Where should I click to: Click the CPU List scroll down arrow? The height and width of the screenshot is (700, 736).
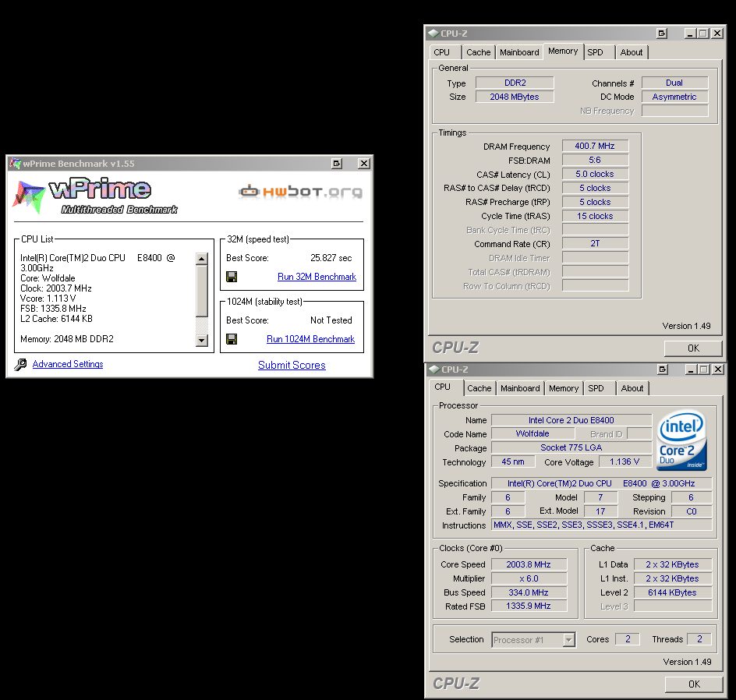click(x=202, y=341)
